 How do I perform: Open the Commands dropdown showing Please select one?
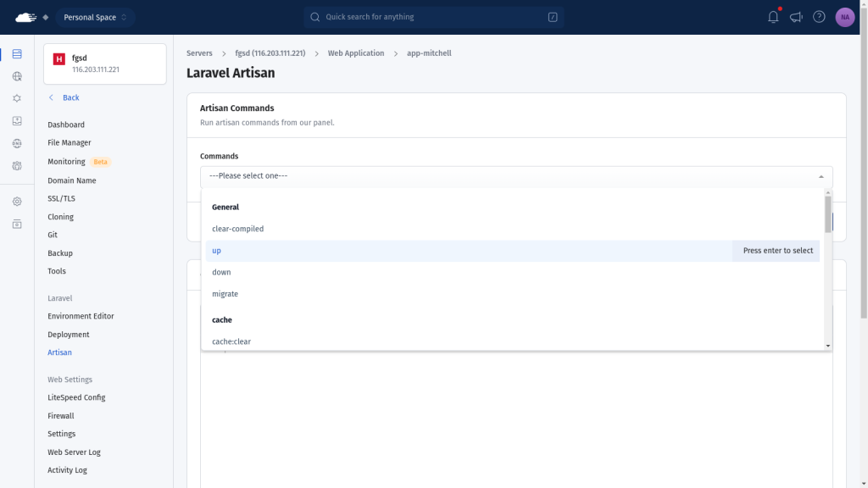515,175
